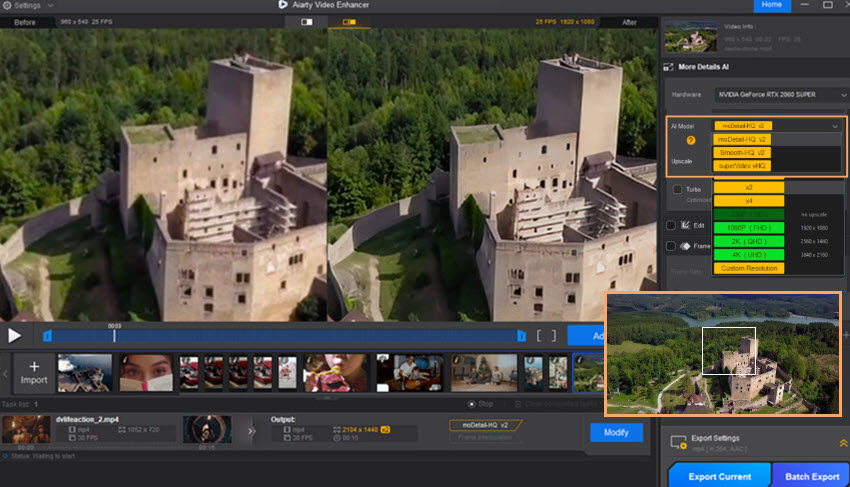Collapse the AI Model dropdown arrow
850x487 pixels.
(835, 126)
